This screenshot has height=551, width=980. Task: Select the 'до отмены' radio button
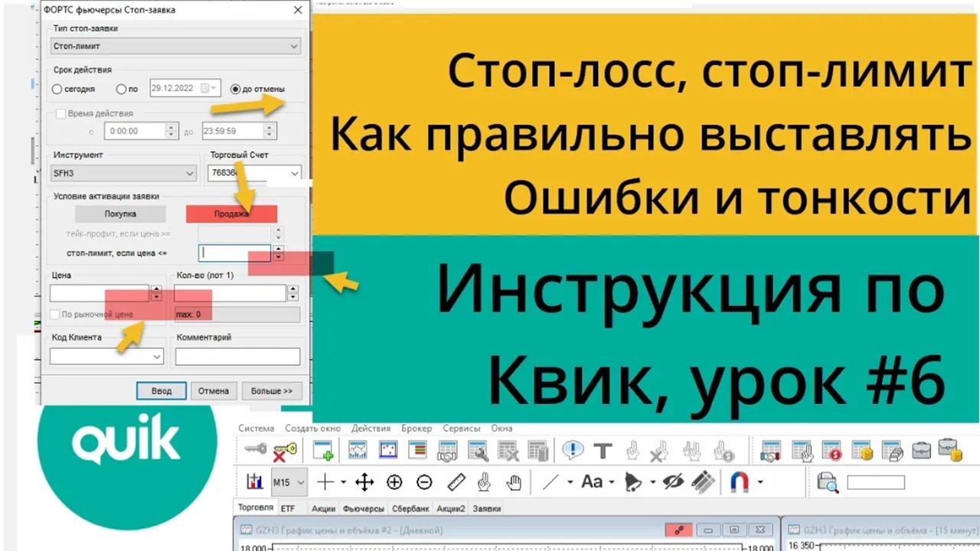pos(236,89)
